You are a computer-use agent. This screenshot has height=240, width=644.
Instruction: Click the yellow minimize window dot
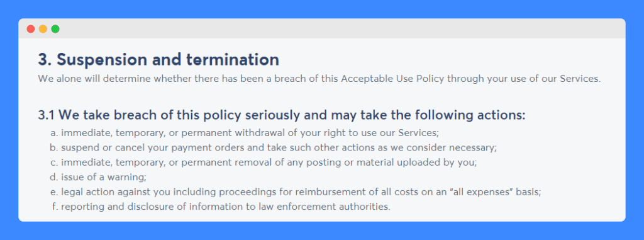click(43, 29)
